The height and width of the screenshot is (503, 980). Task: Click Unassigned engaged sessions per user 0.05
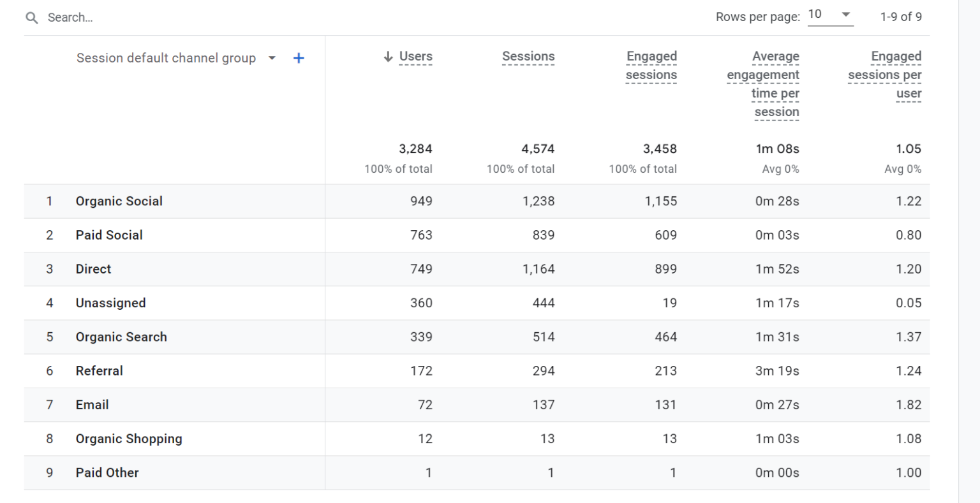tap(909, 303)
